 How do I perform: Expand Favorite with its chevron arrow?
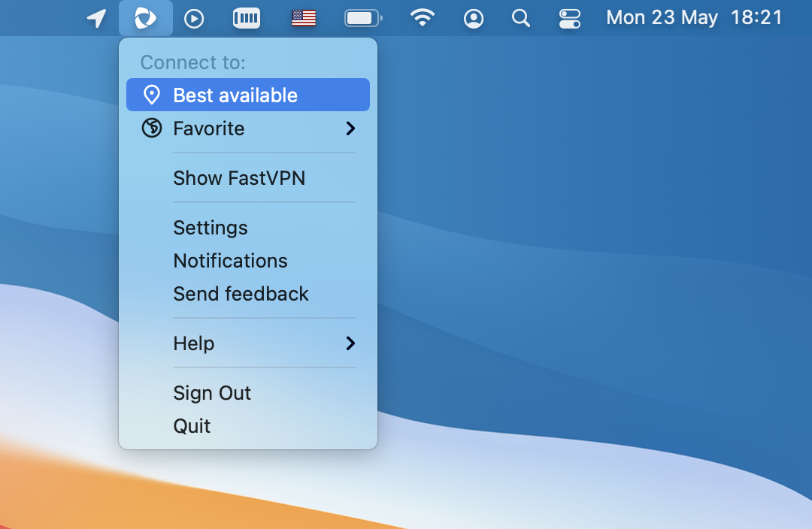click(350, 128)
